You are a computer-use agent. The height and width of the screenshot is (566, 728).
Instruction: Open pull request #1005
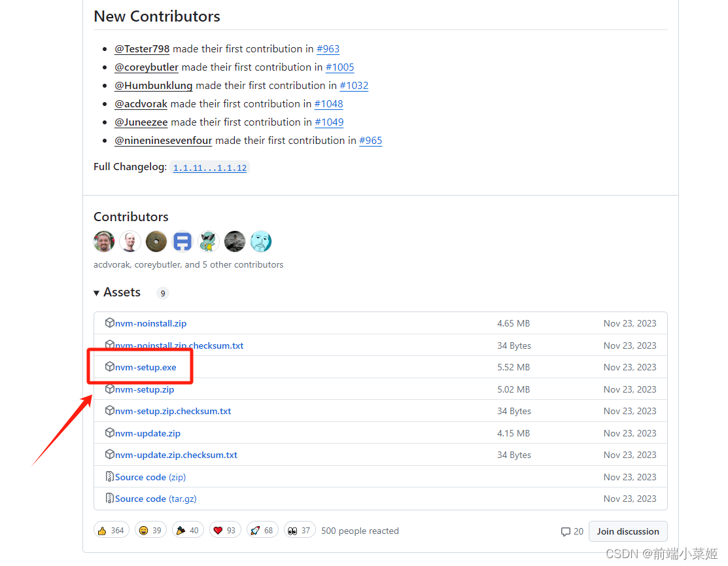tap(340, 67)
